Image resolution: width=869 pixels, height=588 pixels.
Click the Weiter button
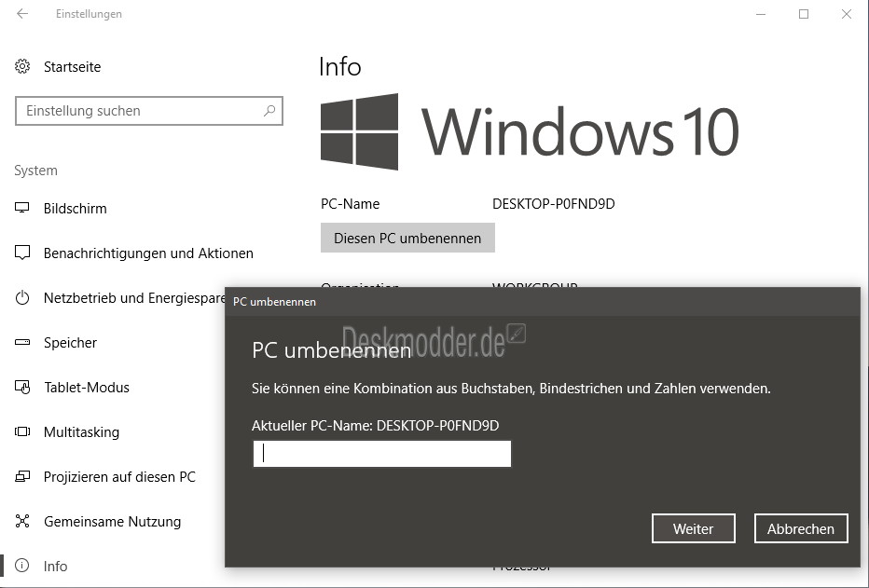[694, 528]
